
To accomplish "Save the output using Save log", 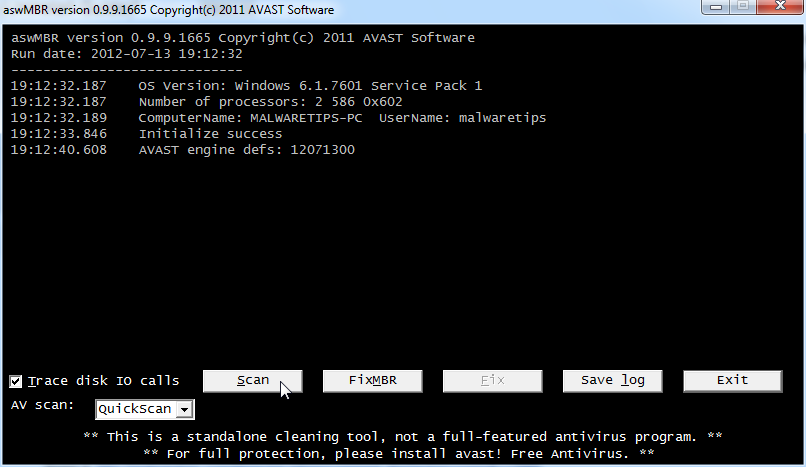I will (612, 381).
